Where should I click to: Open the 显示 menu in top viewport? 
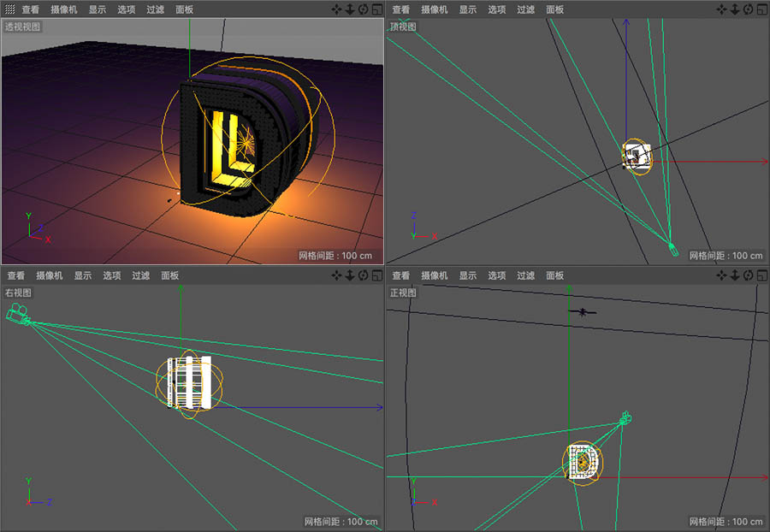(467, 9)
